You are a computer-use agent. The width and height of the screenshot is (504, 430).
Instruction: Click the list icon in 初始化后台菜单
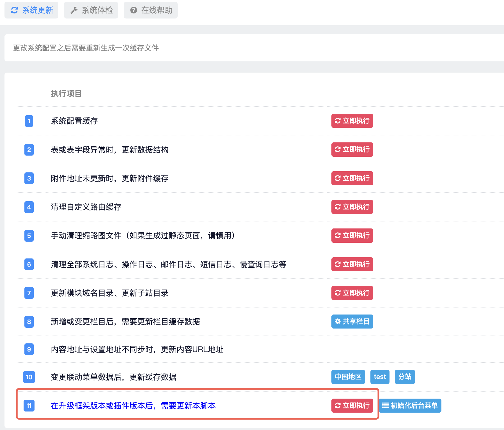(385, 405)
